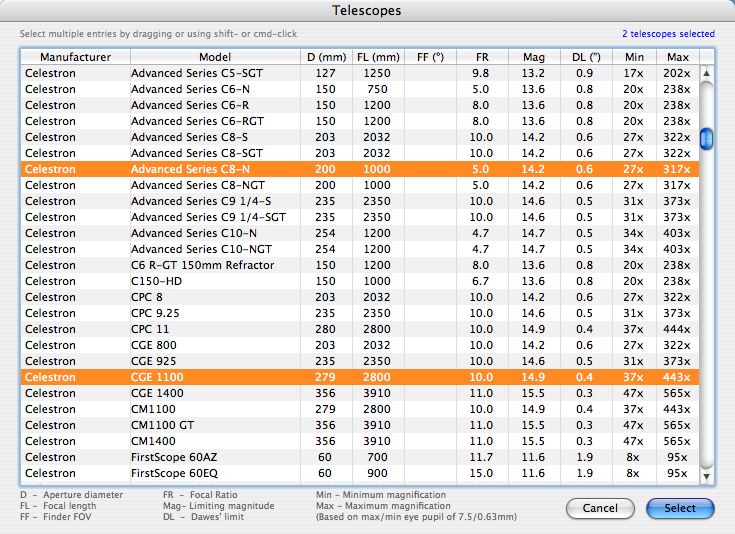Click the 127 aperture diameter cell
This screenshot has height=534, width=735.
click(325, 73)
